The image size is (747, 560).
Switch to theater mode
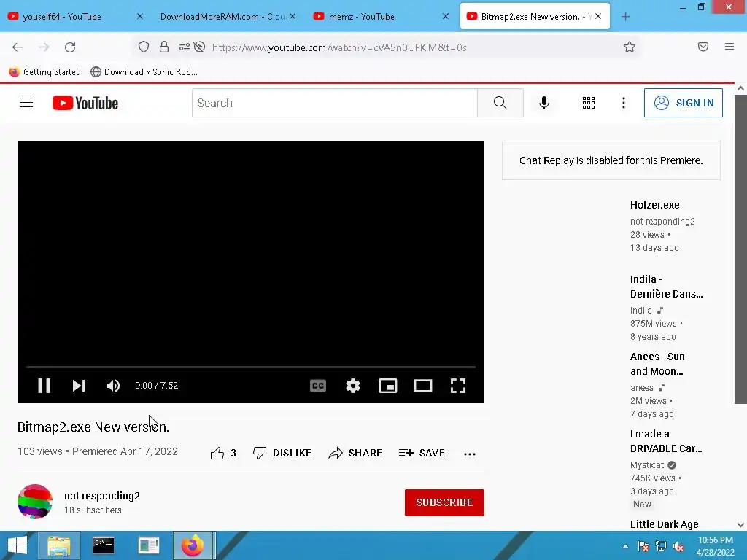423,385
